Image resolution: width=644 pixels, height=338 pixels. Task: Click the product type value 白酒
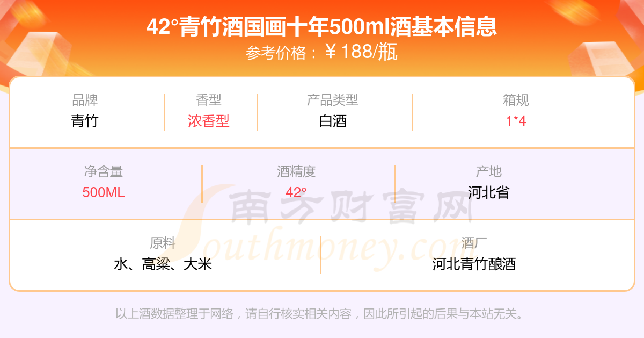333,121
